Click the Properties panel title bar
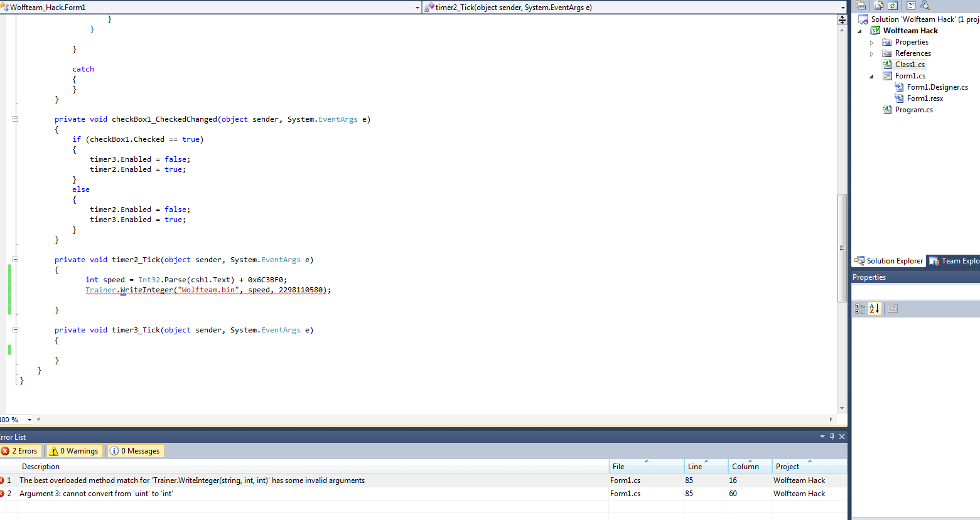Screen dimensions: 980x520 tap(915, 277)
